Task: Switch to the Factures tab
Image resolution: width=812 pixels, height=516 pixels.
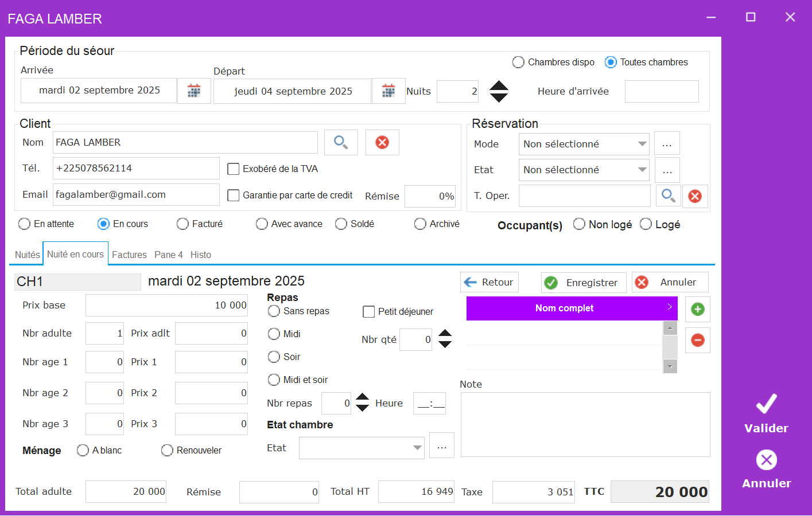Action: tap(129, 255)
